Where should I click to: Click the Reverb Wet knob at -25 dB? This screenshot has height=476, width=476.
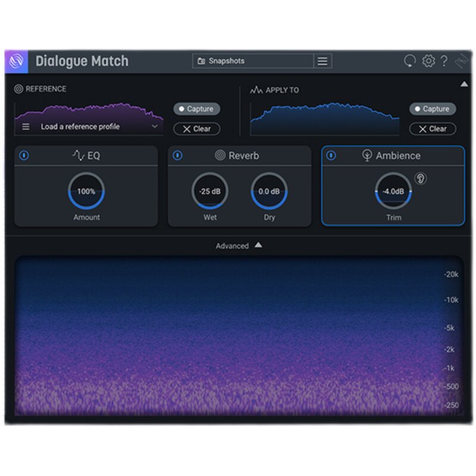[210, 191]
